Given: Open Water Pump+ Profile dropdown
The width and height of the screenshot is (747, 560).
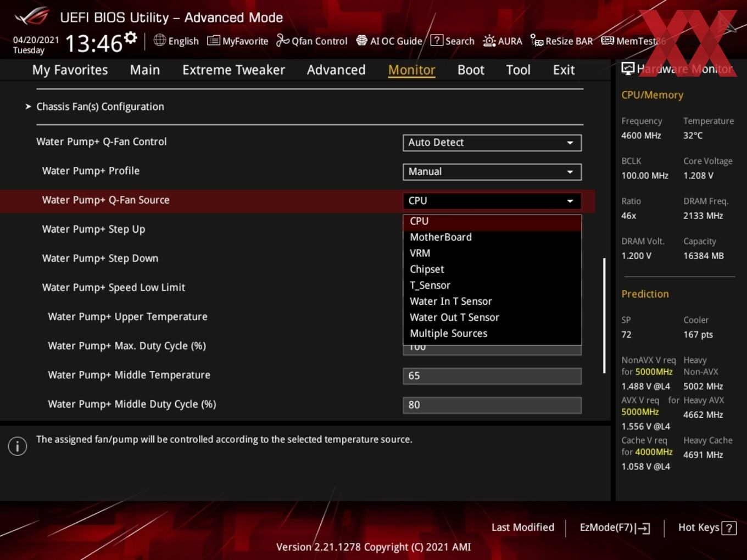Looking at the screenshot, I should pyautogui.click(x=492, y=172).
